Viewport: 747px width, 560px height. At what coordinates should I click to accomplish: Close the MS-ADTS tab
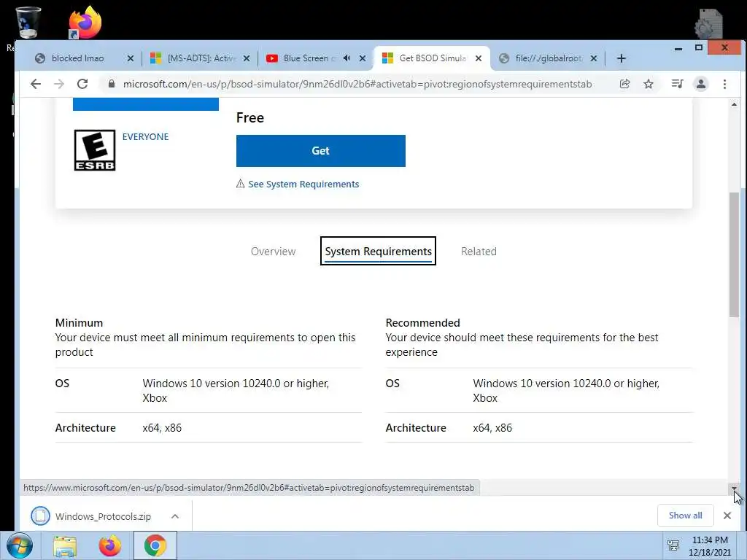247,58
